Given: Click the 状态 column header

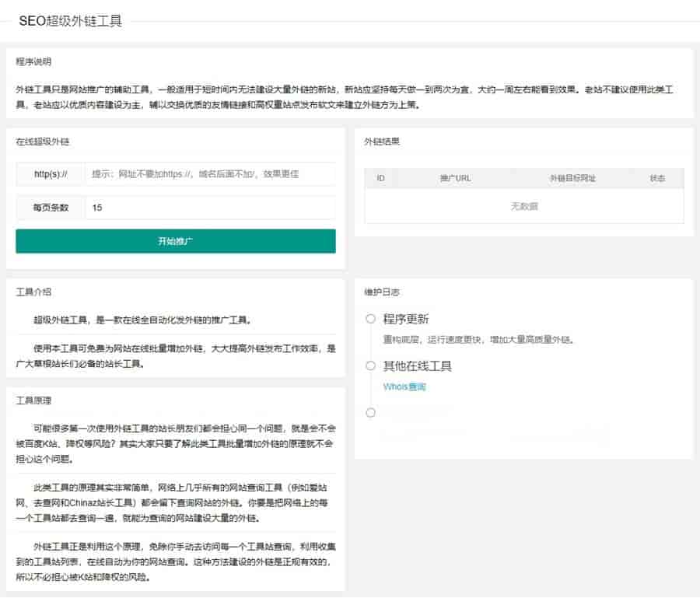Looking at the screenshot, I should (657, 178).
